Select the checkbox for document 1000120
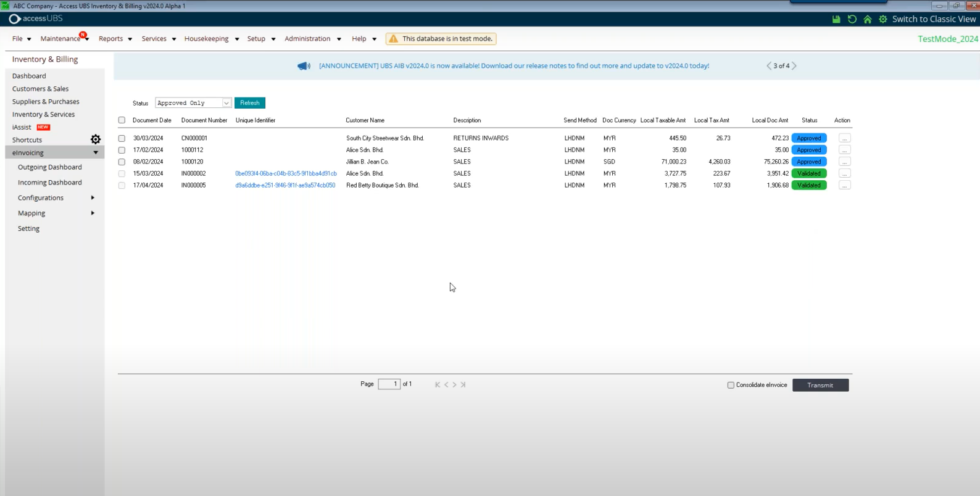Image resolution: width=980 pixels, height=496 pixels. point(122,162)
